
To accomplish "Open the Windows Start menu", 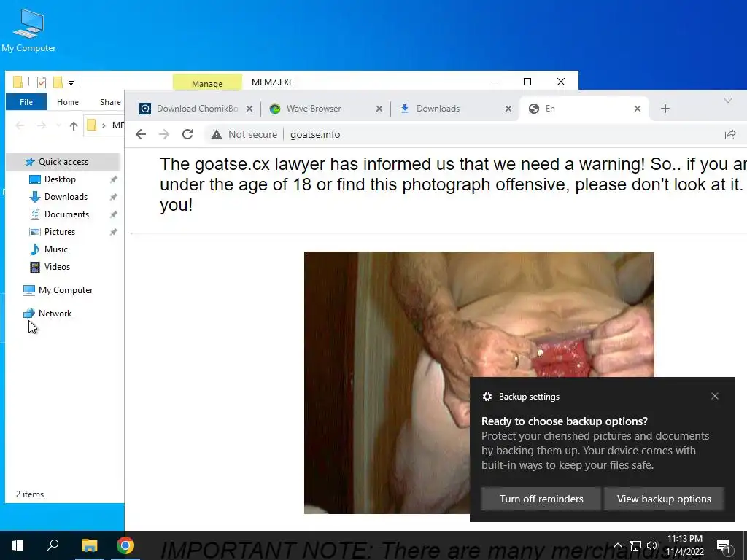I will point(18,545).
